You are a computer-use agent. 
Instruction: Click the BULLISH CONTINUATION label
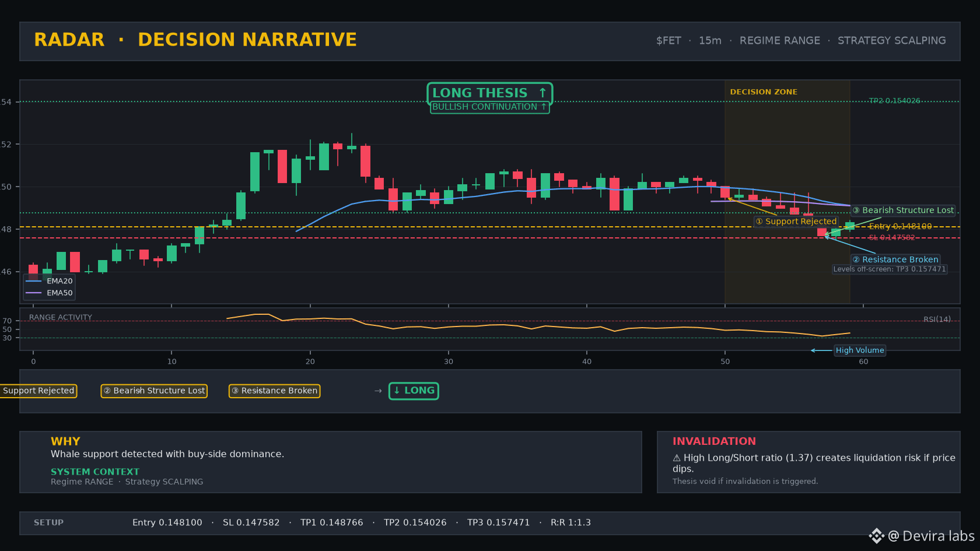pyautogui.click(x=489, y=107)
